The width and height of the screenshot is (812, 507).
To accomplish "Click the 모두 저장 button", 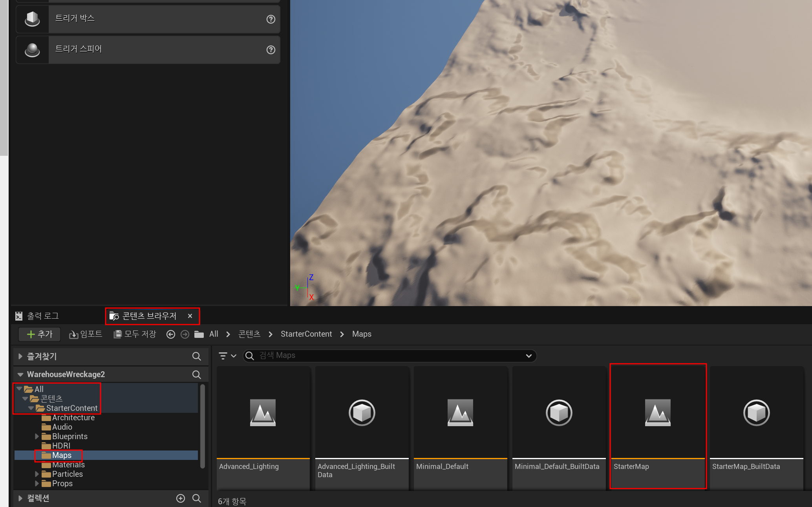I will click(x=135, y=334).
